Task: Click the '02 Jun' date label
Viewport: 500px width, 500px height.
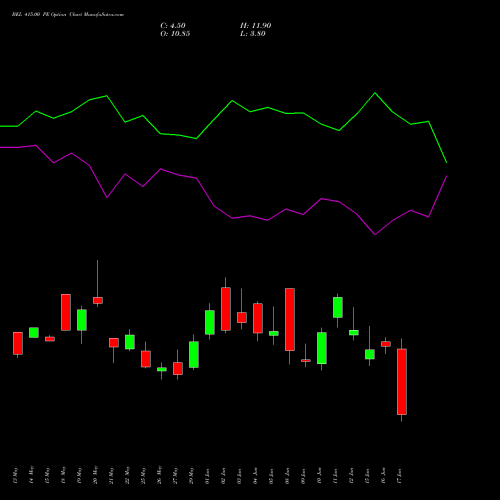Action: point(223,476)
